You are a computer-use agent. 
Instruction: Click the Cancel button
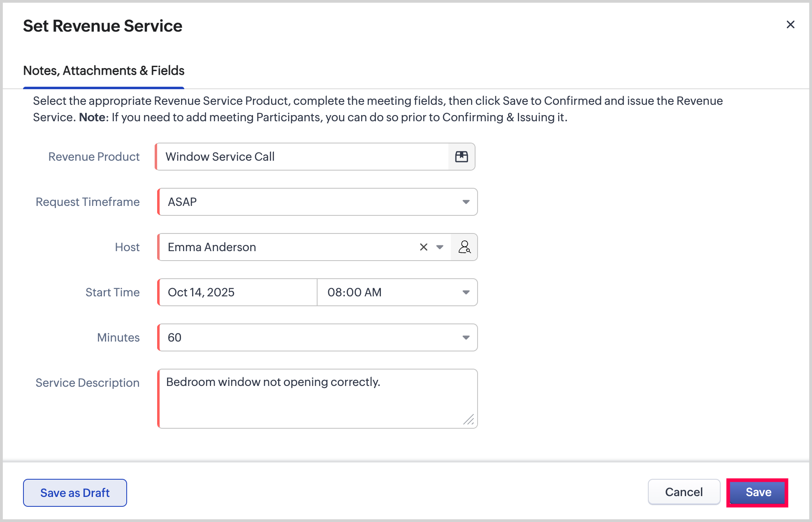684,492
